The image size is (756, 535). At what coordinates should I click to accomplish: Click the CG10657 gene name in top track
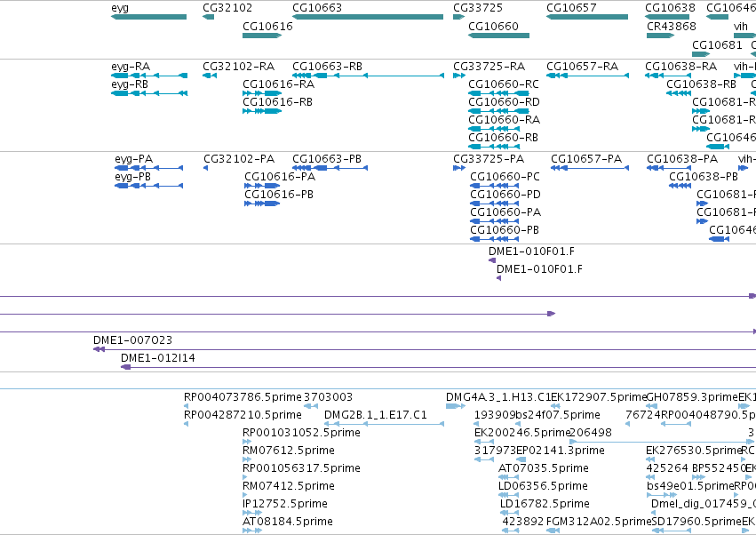[x=571, y=8]
